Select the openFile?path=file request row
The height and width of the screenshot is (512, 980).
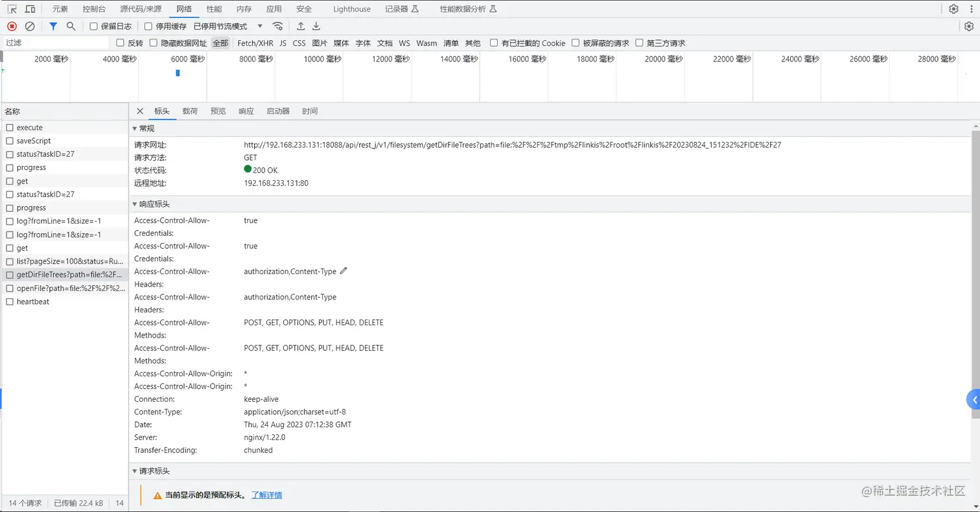pos(64,288)
